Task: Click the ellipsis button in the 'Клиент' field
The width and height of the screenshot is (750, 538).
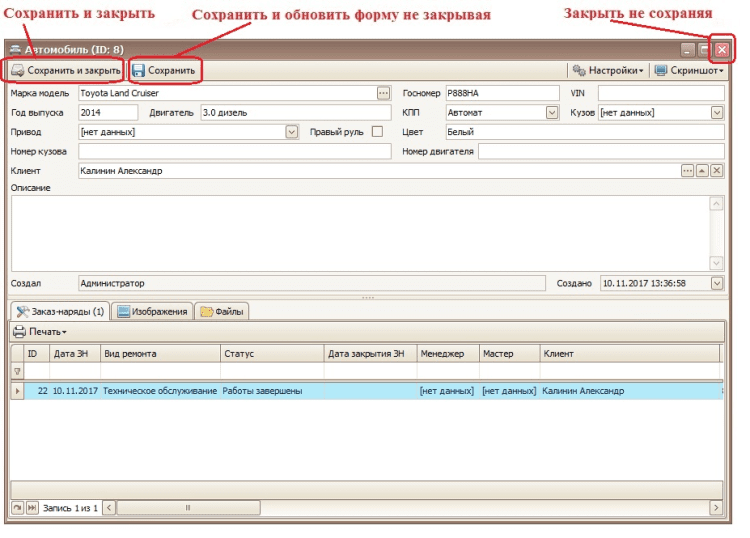Action: [687, 171]
